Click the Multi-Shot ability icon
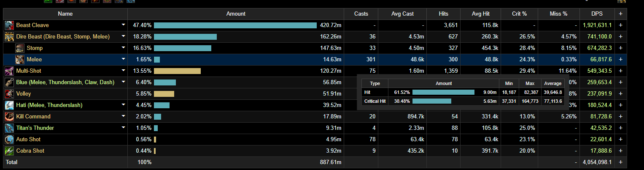644x170 pixels. [9, 71]
